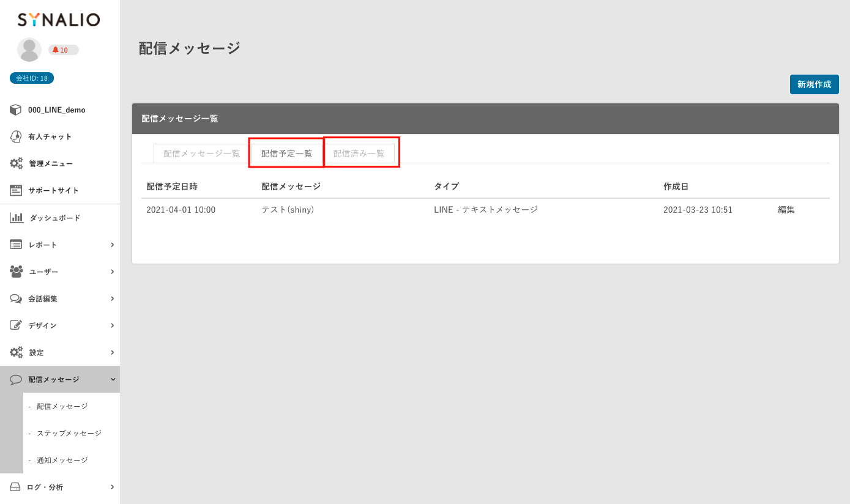Click the デザイン pencil edit icon
850x504 pixels.
tap(16, 325)
